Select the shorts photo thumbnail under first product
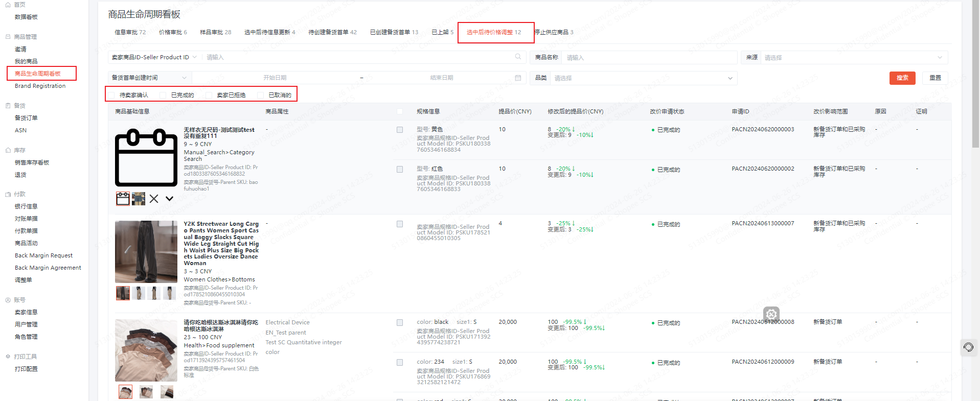 click(x=139, y=199)
